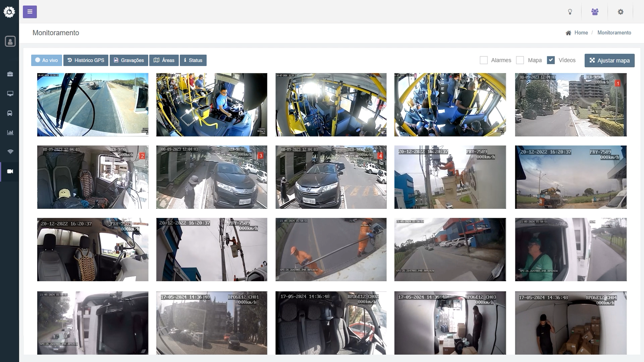Switch to the Áreas tab
The height and width of the screenshot is (362, 644).
click(164, 60)
